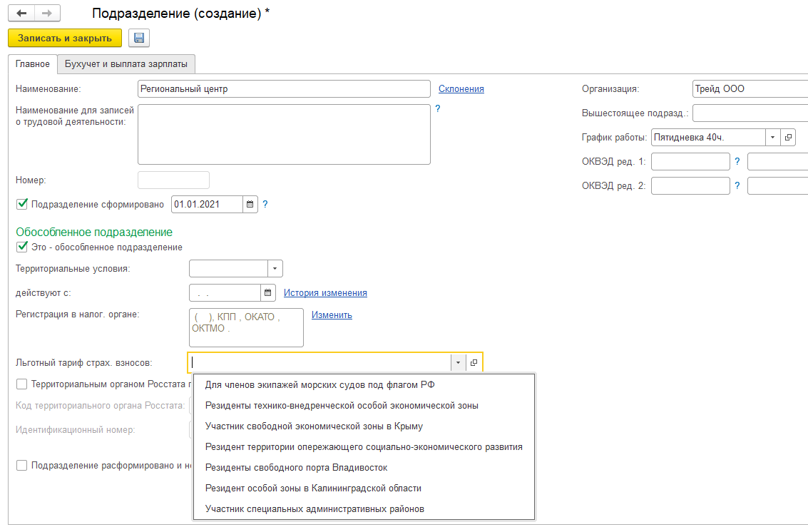This screenshot has height=532, width=808.
Task: Click the Наименование text field
Action: pos(284,88)
